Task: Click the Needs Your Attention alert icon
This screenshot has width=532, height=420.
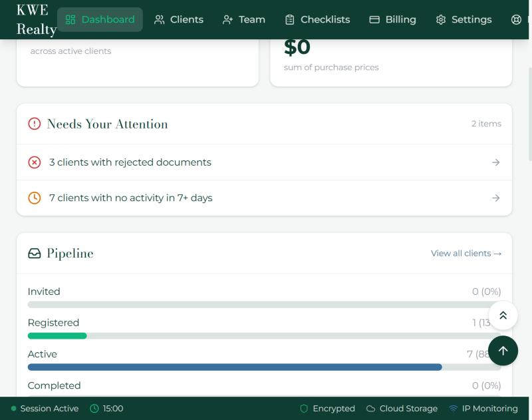Action: (35, 124)
